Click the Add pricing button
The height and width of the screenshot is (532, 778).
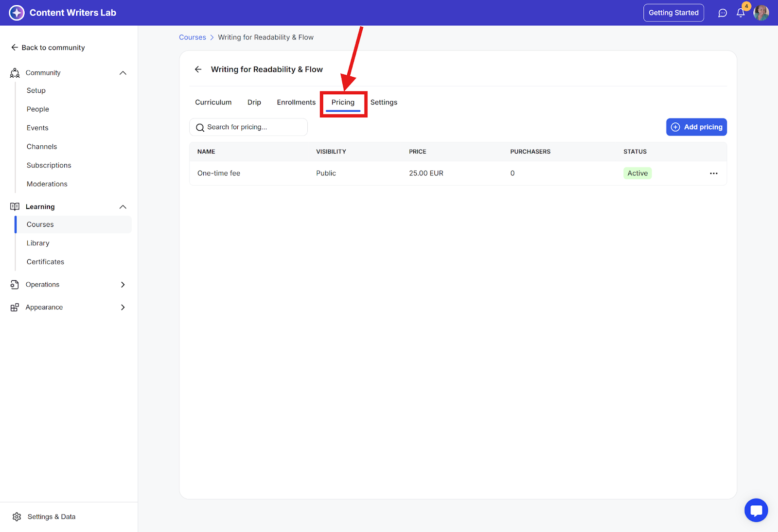[696, 127]
